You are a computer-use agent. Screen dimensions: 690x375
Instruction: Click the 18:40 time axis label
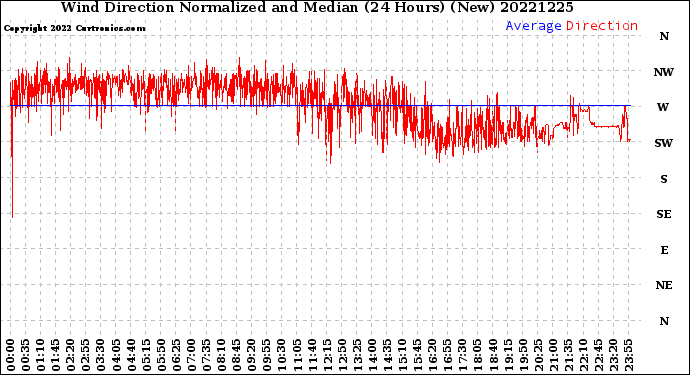[492, 356]
